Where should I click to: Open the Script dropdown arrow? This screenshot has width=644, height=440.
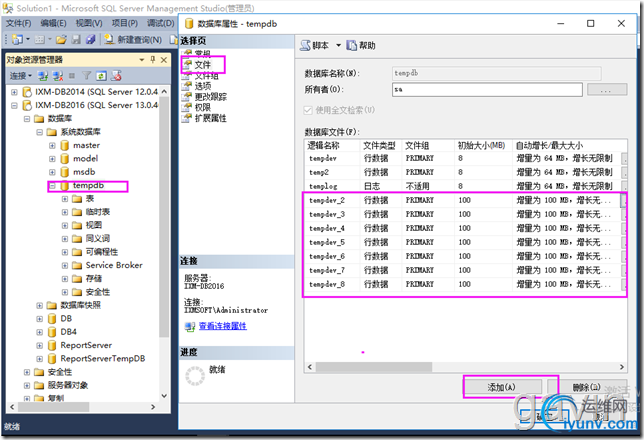(x=338, y=46)
